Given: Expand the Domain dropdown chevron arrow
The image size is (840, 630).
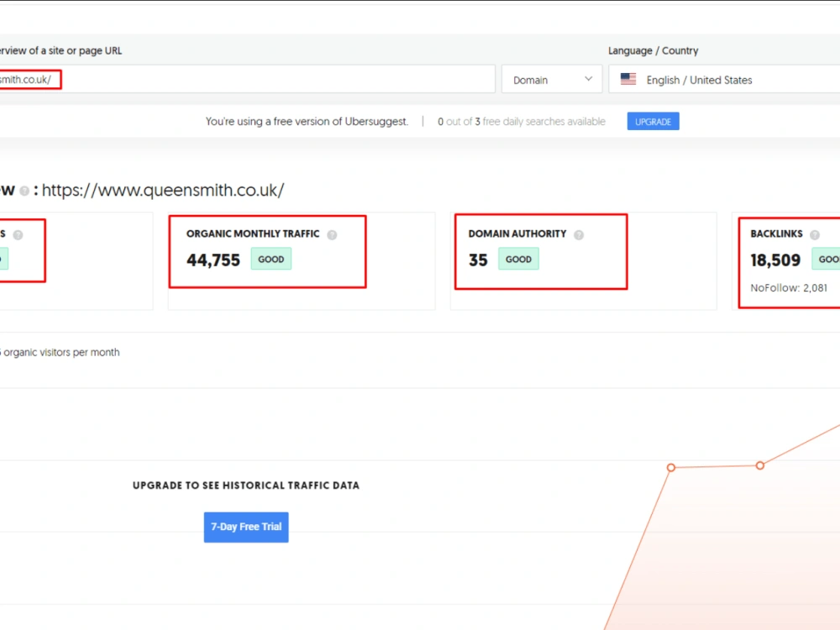Looking at the screenshot, I should point(591,78).
